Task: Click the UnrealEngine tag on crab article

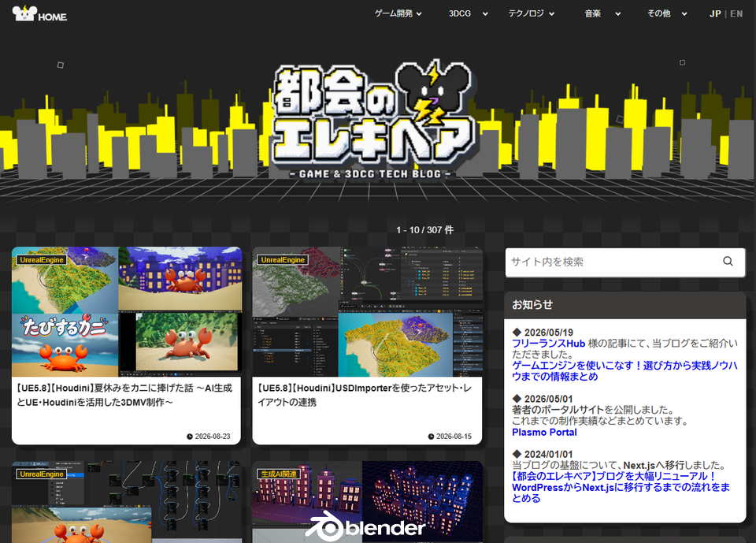Action: point(42,259)
